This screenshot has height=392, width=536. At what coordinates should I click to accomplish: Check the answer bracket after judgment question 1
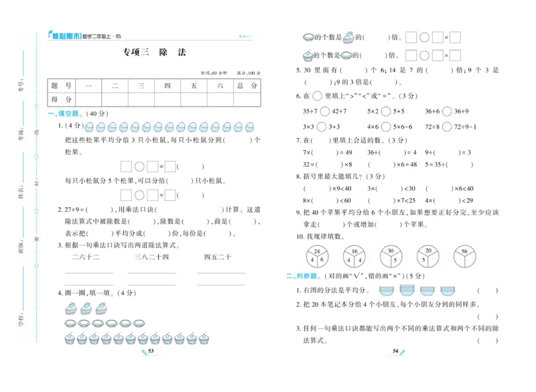tap(486, 290)
